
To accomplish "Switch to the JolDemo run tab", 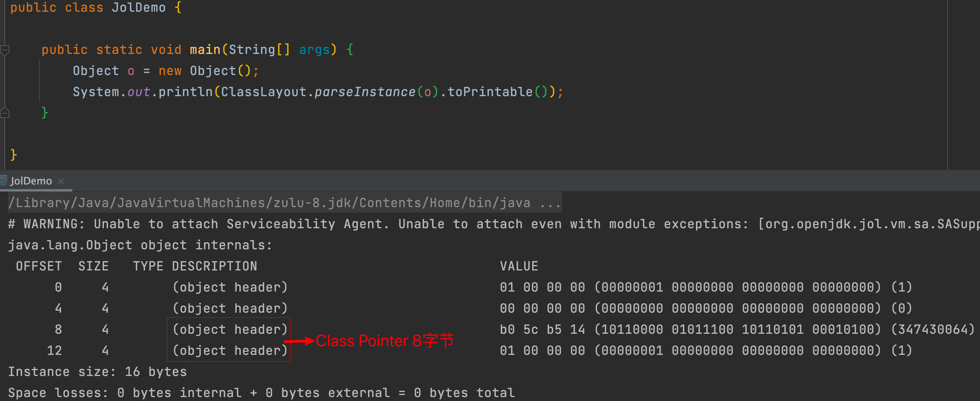I will 31,181.
